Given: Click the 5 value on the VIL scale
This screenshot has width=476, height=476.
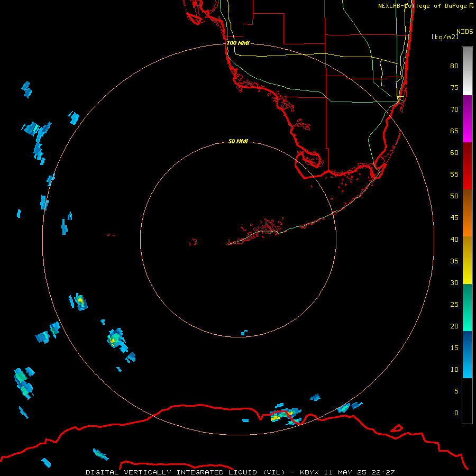Looking at the screenshot, I should [x=456, y=391].
